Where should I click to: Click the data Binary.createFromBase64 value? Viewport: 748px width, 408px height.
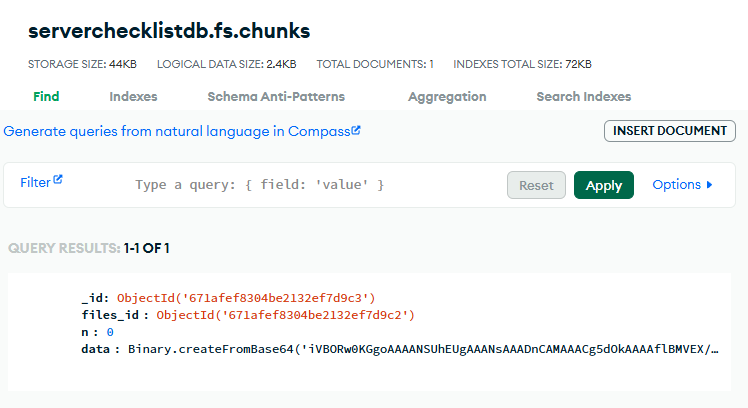click(x=423, y=349)
